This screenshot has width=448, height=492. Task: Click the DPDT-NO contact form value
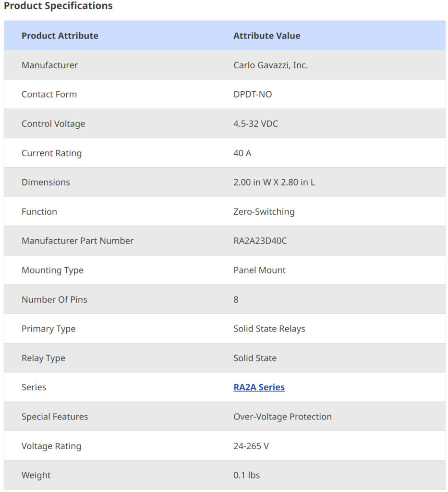[x=253, y=94]
